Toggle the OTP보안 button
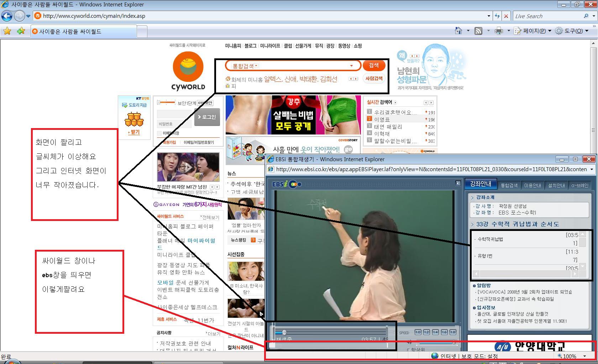Screen dimensions: 598x364 (205, 103)
